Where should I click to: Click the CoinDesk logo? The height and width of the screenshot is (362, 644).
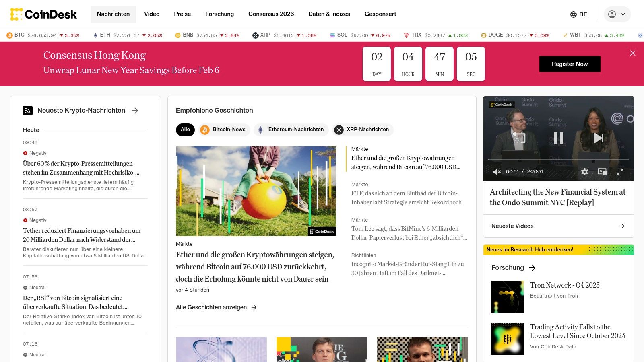pos(44,14)
